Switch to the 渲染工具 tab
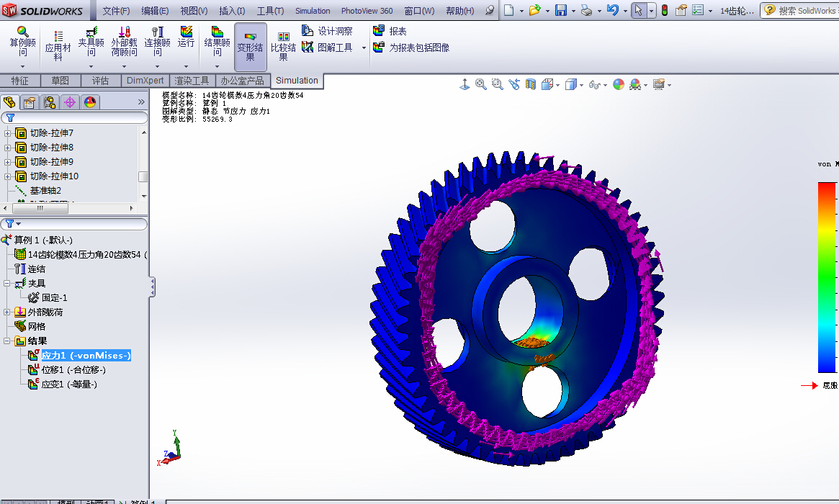 192,80
